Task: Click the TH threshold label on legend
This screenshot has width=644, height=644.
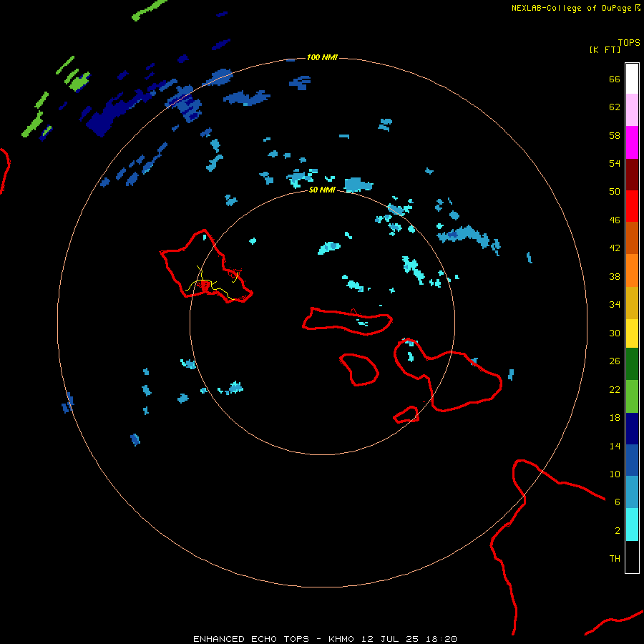Action: pos(615,559)
